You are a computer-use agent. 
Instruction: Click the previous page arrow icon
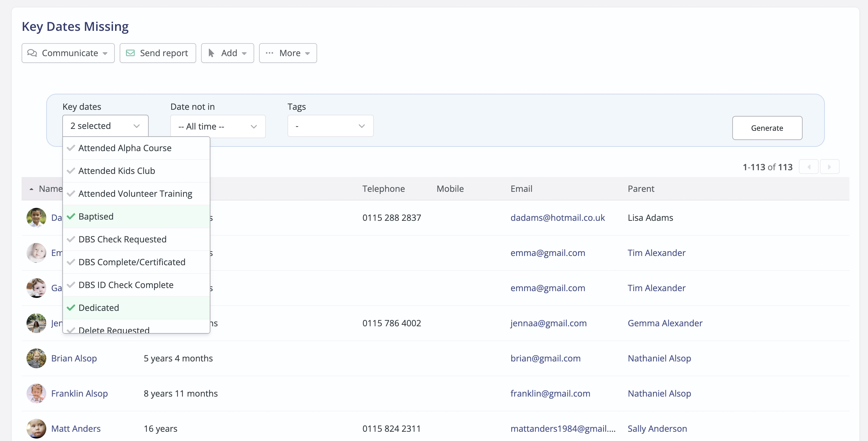coord(809,167)
